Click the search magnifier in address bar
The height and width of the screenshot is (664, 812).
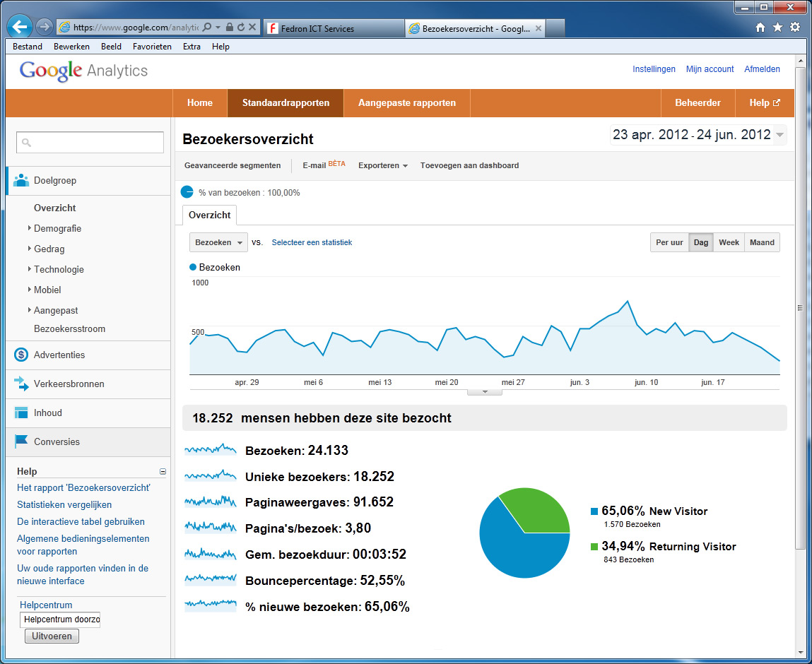click(x=206, y=27)
